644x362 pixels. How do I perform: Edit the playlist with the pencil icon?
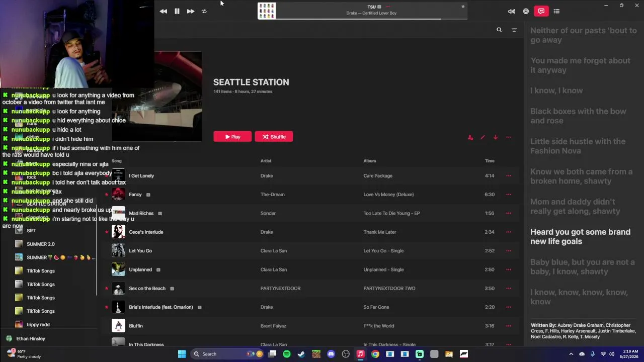483,137
